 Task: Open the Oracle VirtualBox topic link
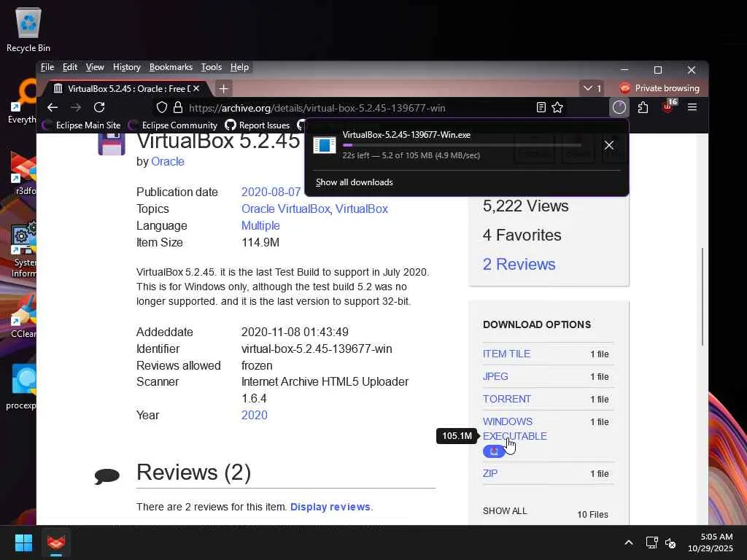click(x=285, y=209)
